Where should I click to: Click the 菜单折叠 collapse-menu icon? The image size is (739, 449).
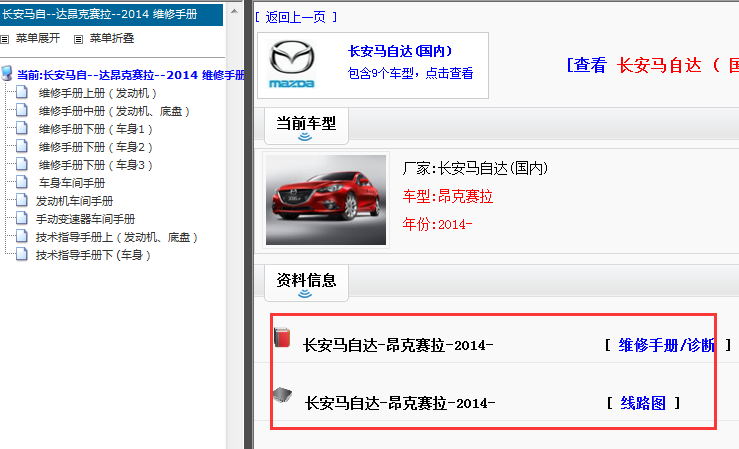(x=78, y=40)
